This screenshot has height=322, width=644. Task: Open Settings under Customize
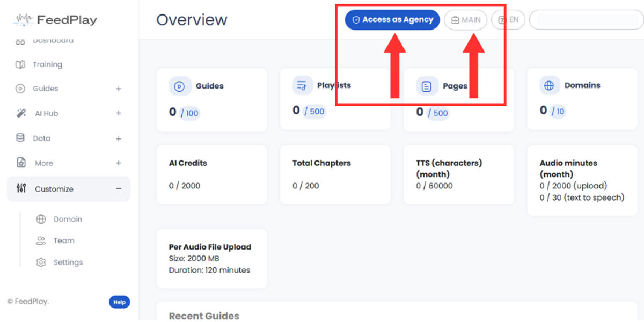click(x=68, y=262)
